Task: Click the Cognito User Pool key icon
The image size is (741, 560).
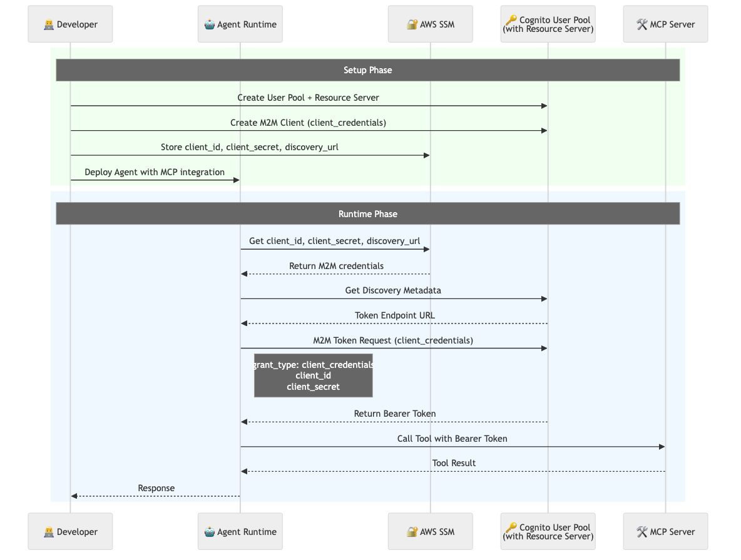Action: (x=511, y=19)
